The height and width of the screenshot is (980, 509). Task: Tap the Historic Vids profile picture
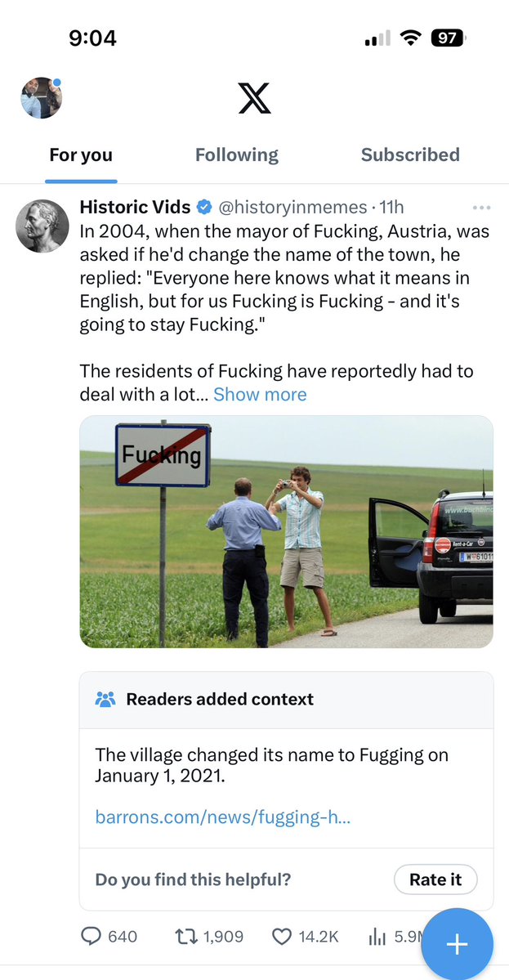tap(42, 226)
